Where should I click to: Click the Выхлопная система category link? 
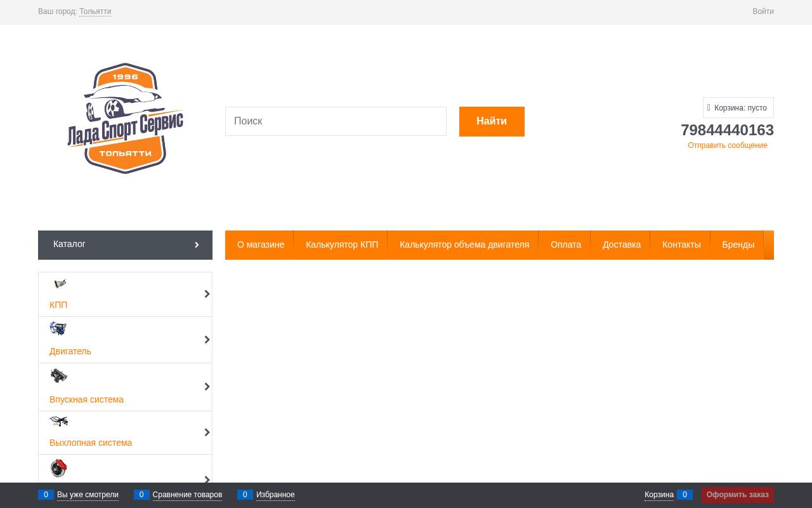[x=91, y=443]
